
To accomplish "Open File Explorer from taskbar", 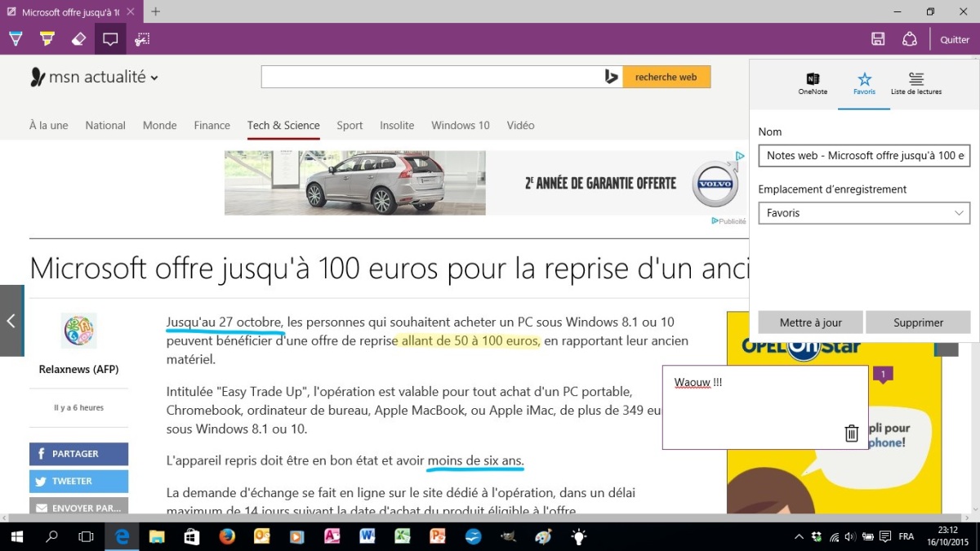I will click(157, 536).
